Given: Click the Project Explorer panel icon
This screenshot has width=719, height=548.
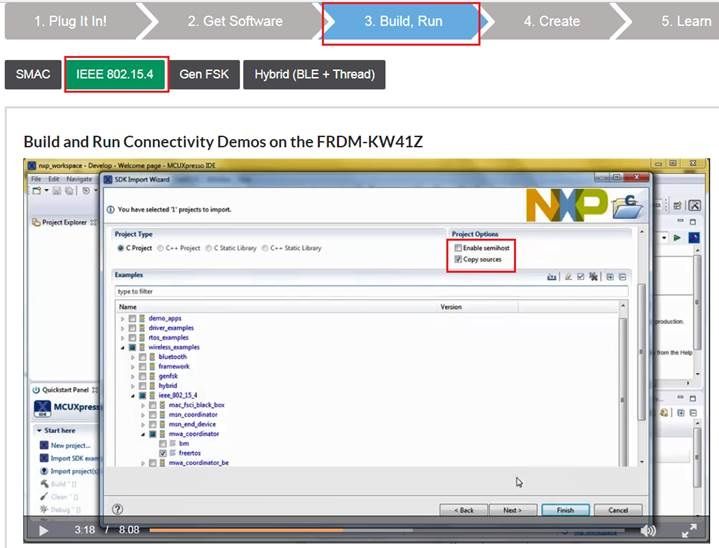Looking at the screenshot, I should click(x=36, y=222).
